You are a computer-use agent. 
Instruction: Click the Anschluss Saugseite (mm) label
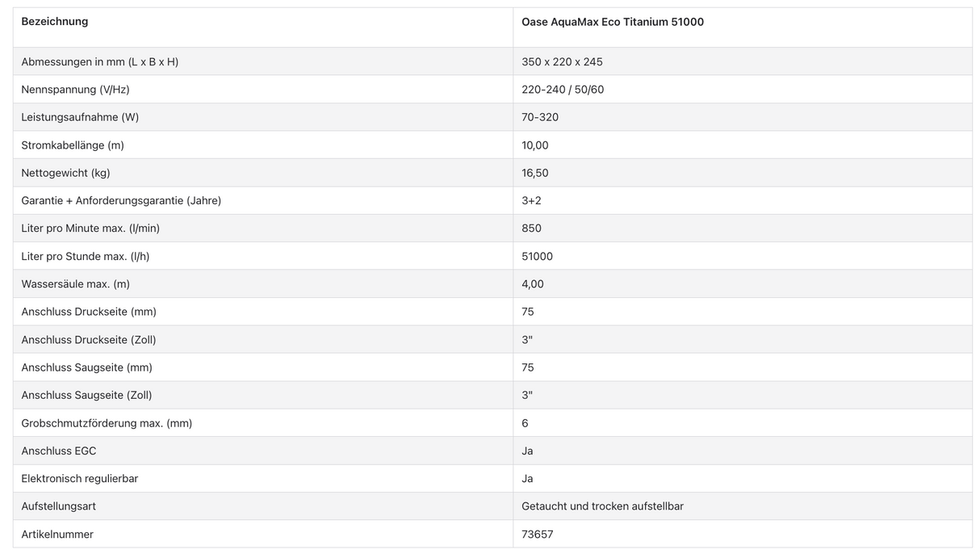click(x=86, y=367)
